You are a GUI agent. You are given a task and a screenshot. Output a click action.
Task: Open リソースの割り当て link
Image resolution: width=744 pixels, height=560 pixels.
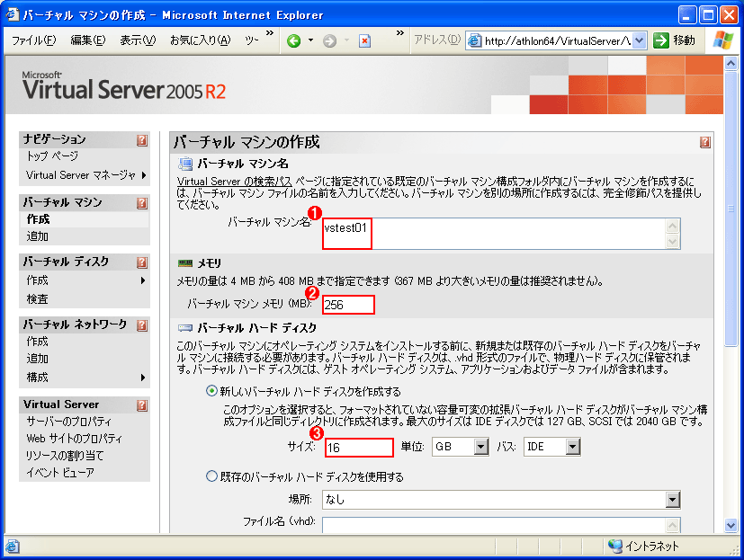click(x=65, y=456)
